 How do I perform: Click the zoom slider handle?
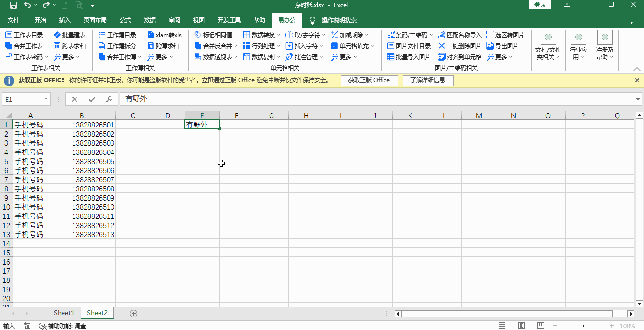584,326
